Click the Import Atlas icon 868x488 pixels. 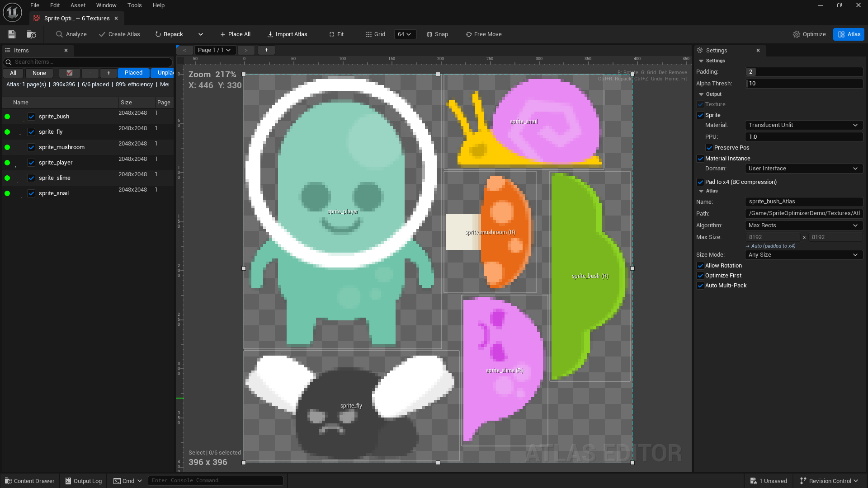[x=270, y=34]
